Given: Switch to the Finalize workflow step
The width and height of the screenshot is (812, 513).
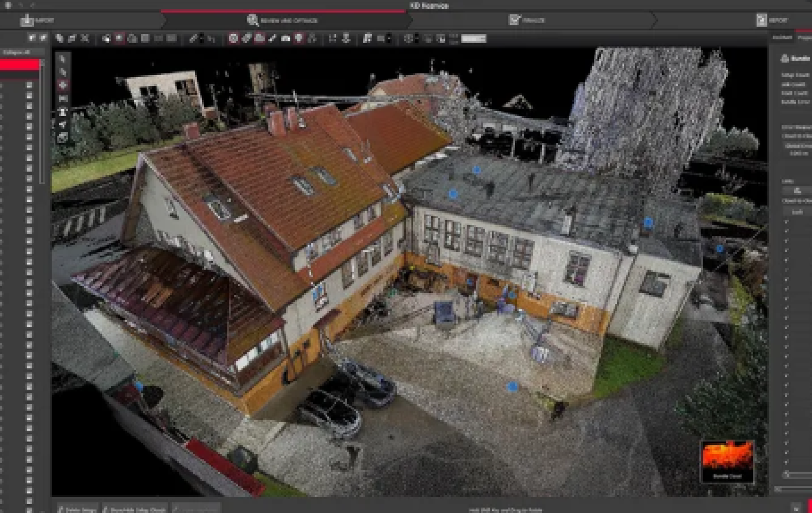Looking at the screenshot, I should [527, 20].
